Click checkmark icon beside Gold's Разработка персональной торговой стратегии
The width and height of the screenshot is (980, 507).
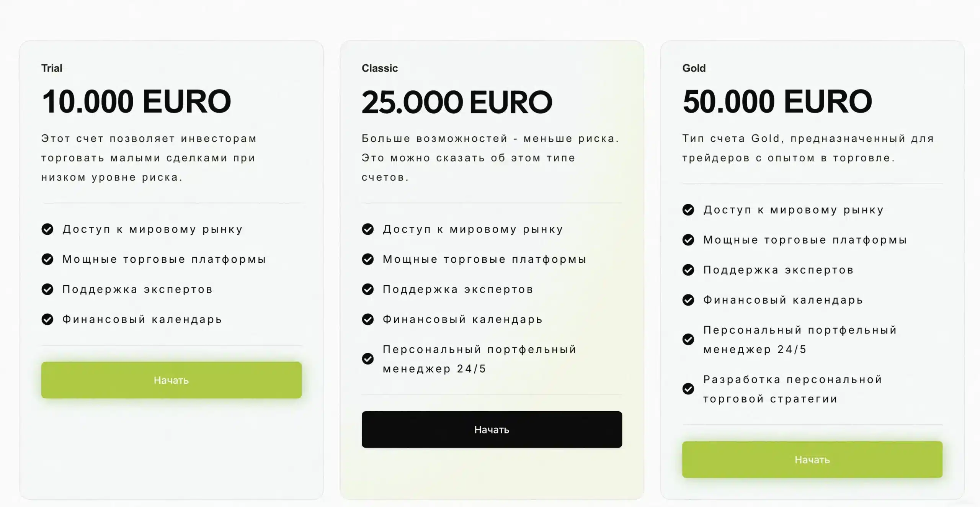click(x=688, y=389)
